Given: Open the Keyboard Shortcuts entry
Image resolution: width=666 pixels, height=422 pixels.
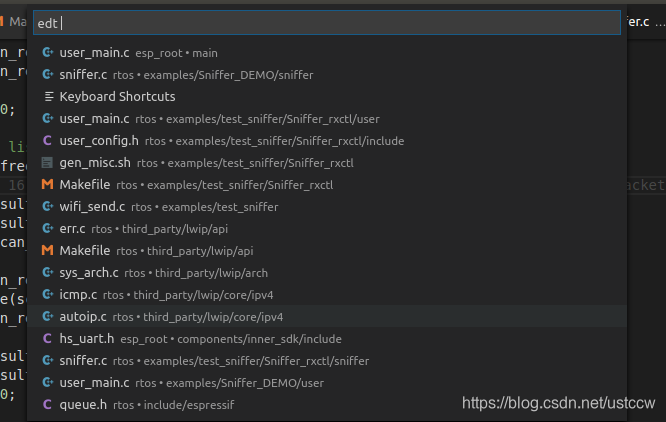Looking at the screenshot, I should tap(327, 97).
